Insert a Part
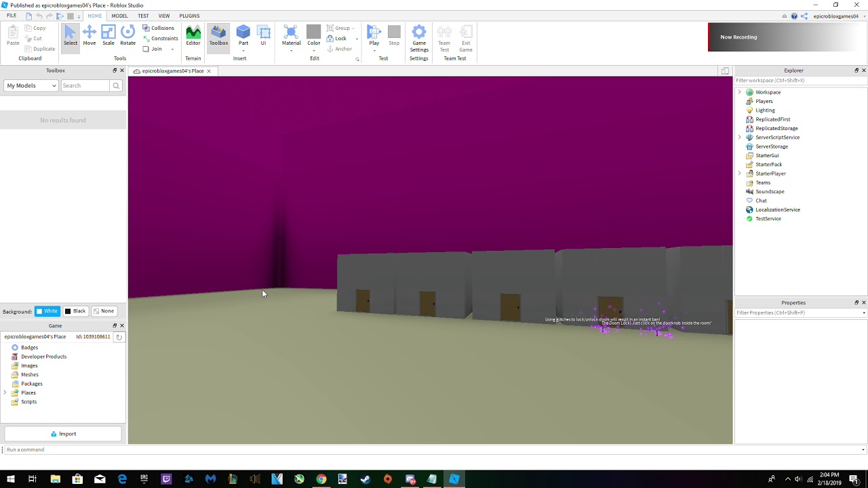Screen dimensions: 868x488 [x=243, y=36]
